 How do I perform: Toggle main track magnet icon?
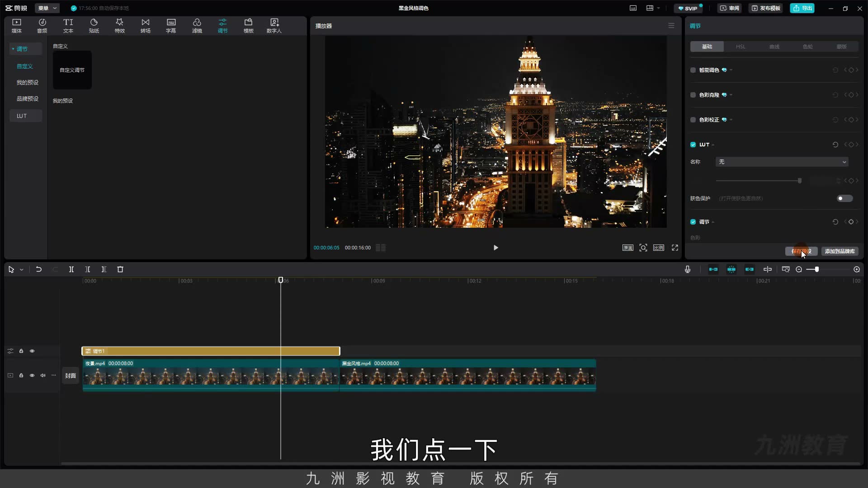tap(713, 269)
